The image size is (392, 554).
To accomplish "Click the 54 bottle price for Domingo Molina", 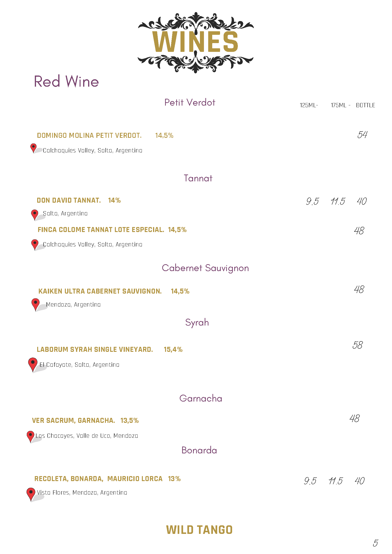I will coord(362,135).
